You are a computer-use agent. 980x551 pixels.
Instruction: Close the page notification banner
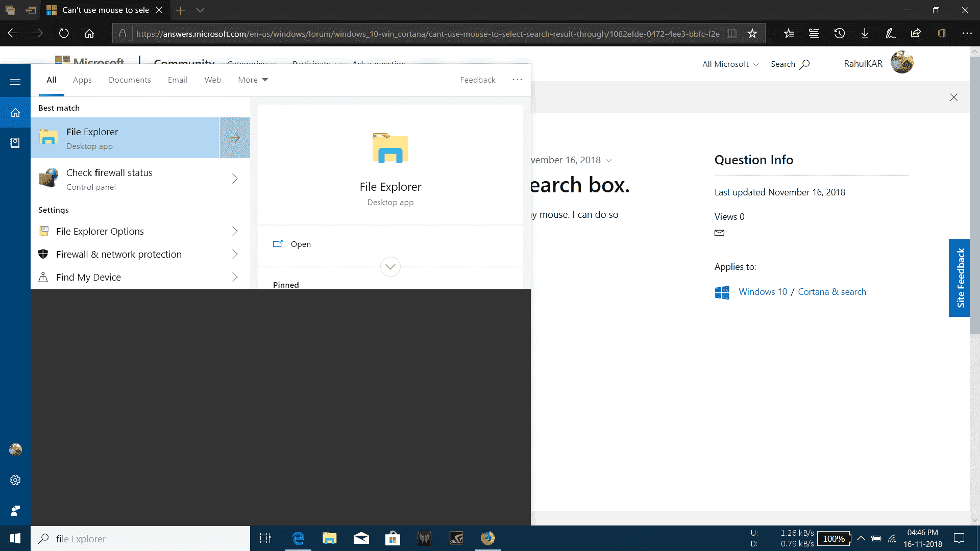point(953,97)
